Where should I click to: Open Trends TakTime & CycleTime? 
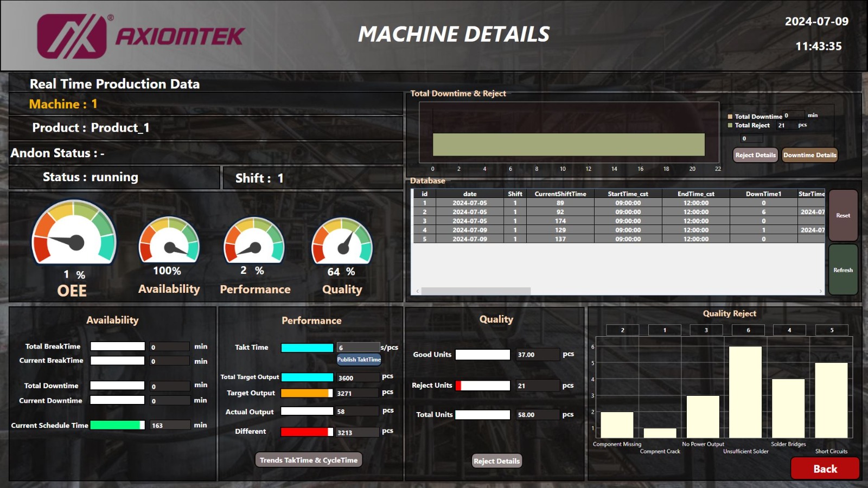click(309, 460)
